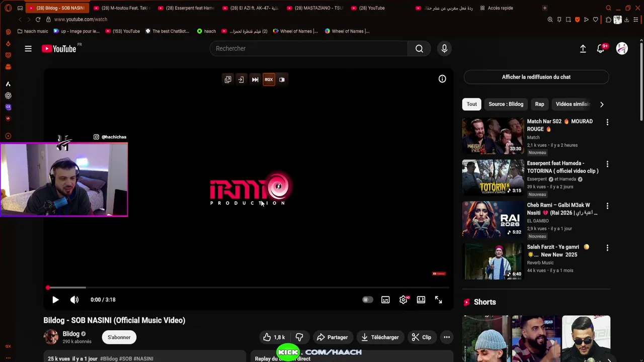Viewport: 644px width, 362px height.
Task: Open the haach music bookmark
Action: [33, 31]
